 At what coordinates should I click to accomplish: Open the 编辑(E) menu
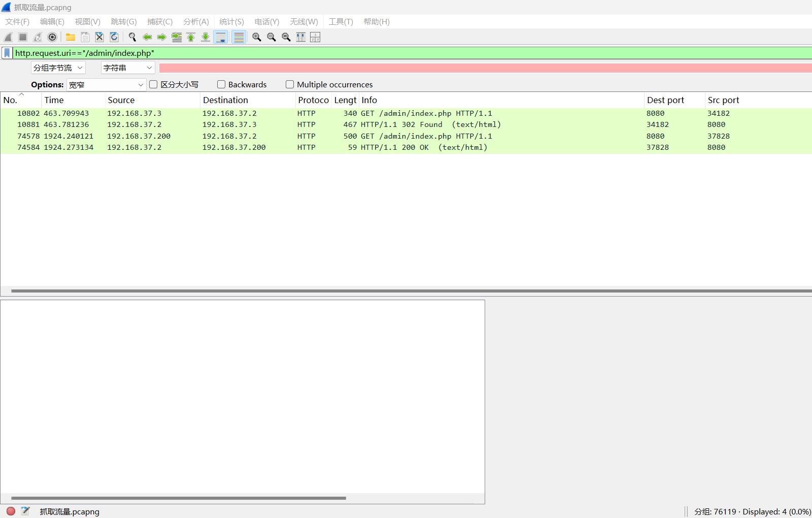52,21
